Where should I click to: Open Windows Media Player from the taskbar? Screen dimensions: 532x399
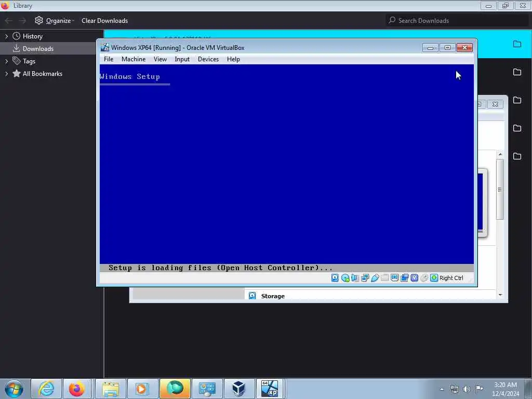142,389
